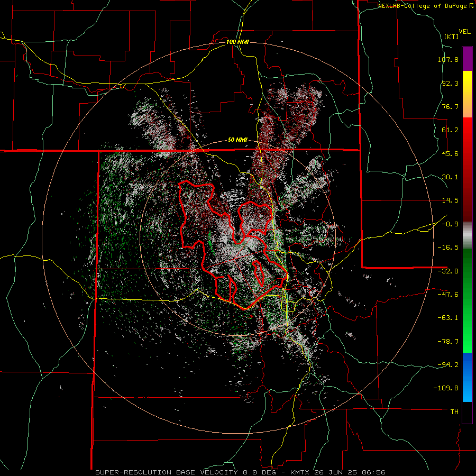Click the 45.6 legend value

450,153
